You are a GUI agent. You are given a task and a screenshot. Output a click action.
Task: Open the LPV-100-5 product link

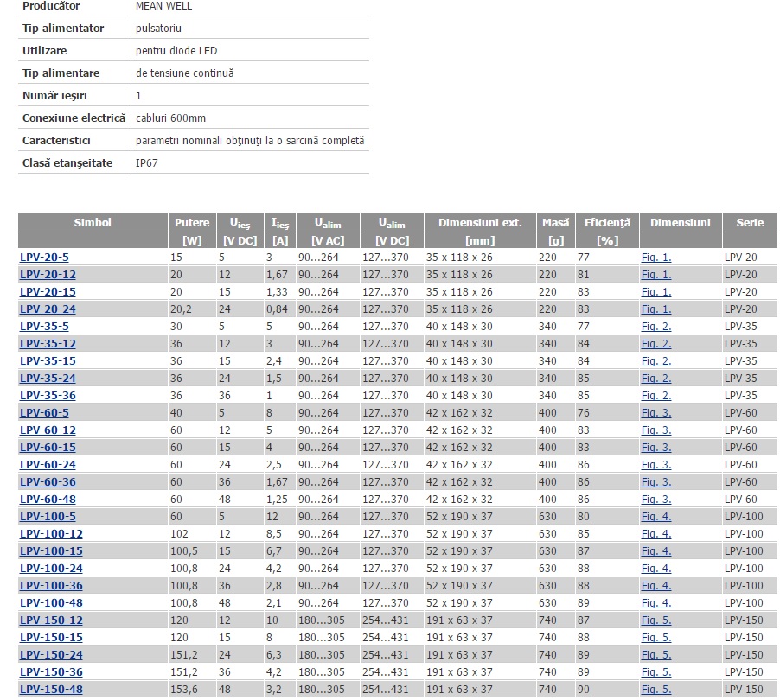tap(48, 517)
